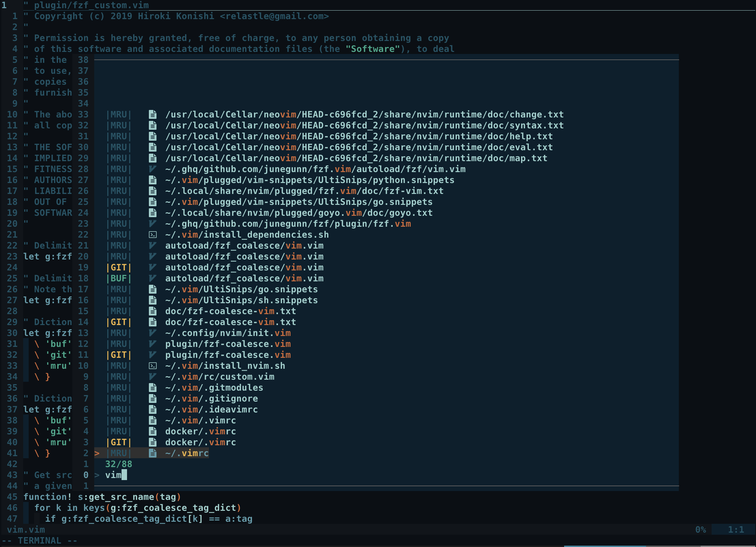Click the vim.vim status line filename
The width and height of the screenshot is (756, 547).
pyautogui.click(x=26, y=530)
